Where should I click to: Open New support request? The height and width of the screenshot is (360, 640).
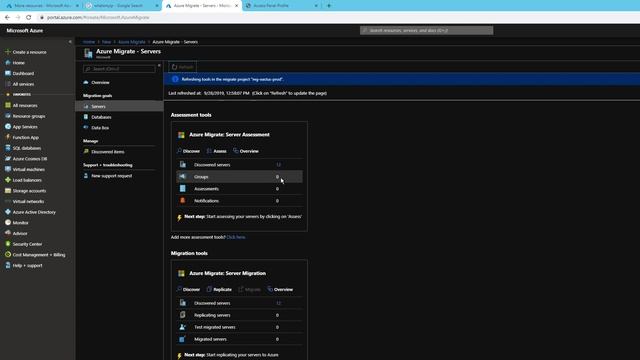(111, 176)
